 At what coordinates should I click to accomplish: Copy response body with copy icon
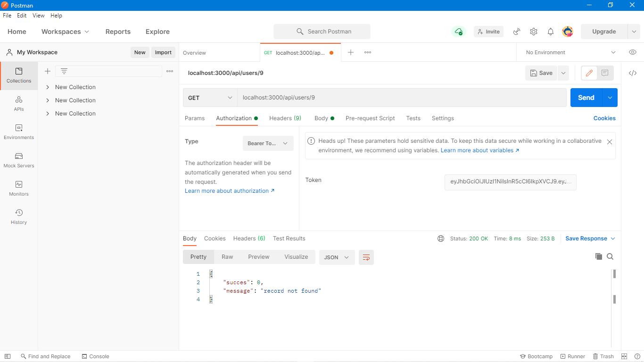(599, 256)
